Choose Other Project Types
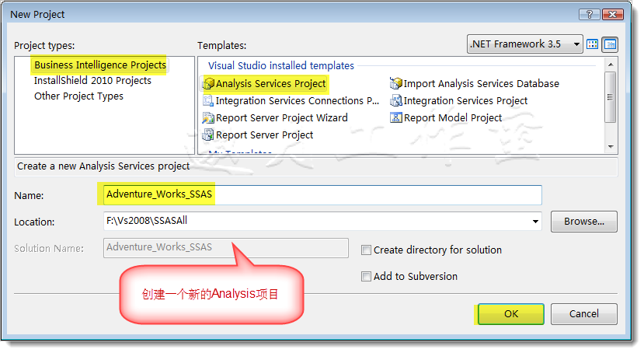The height and width of the screenshot is (353, 644). (78, 96)
